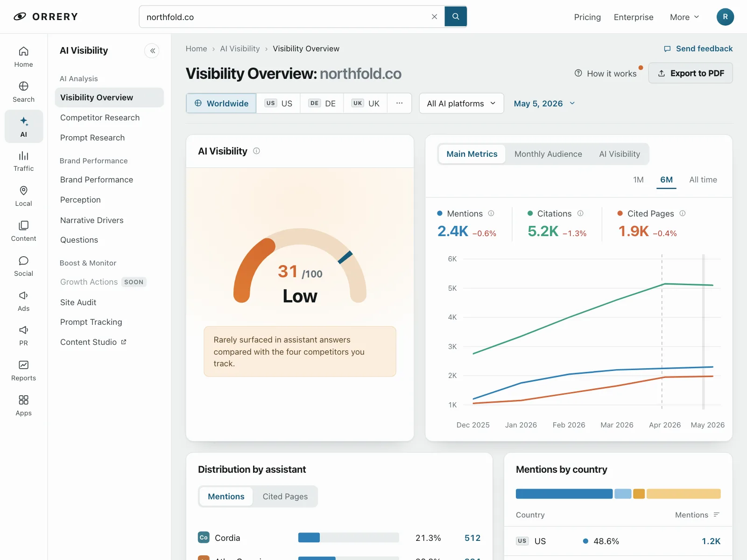Submit search with the magnifier button
The image size is (747, 560).
pos(456,17)
